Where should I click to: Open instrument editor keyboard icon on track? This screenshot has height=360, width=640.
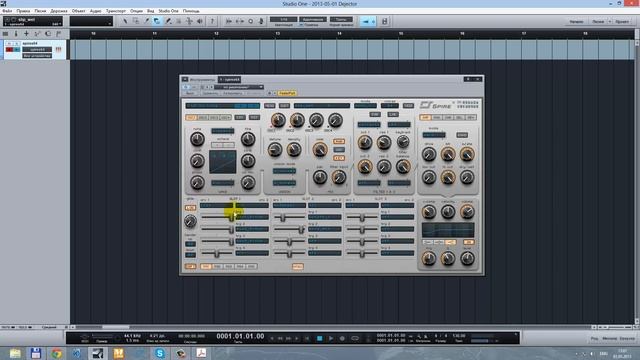tap(58, 49)
